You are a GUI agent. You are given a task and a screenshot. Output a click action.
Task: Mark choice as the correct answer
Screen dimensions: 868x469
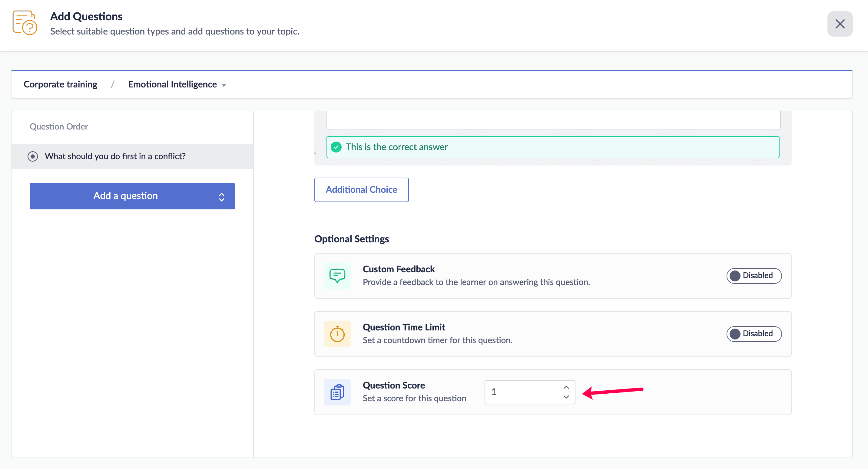[x=553, y=147]
